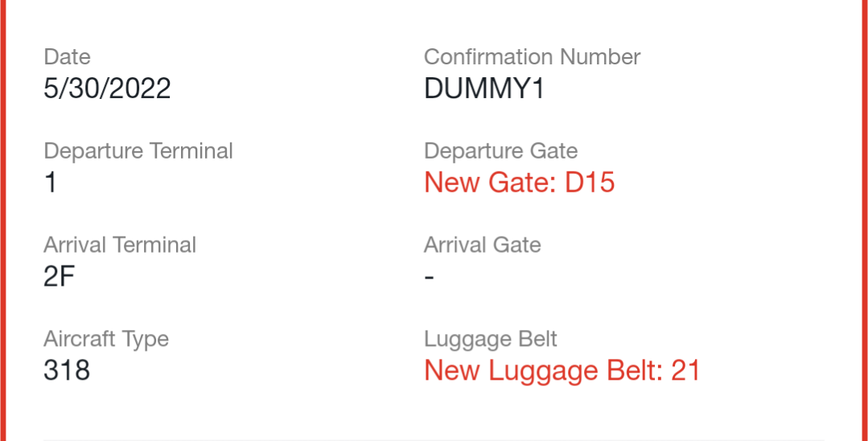Click the Departure Gate label
The width and height of the screenshot is (868, 441).
[x=501, y=150]
